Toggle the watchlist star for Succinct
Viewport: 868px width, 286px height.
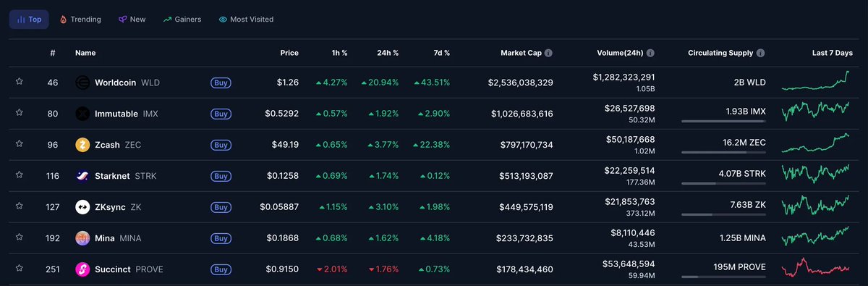point(20,269)
